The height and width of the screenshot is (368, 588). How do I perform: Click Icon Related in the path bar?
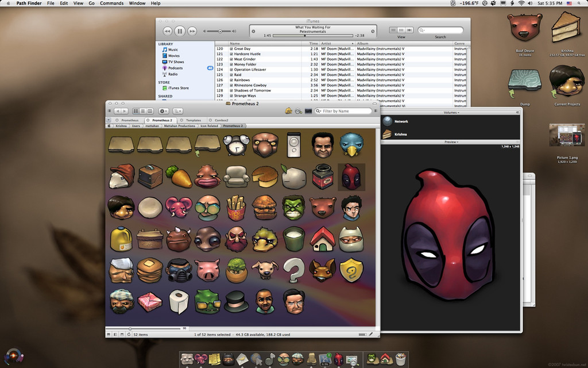209,126
